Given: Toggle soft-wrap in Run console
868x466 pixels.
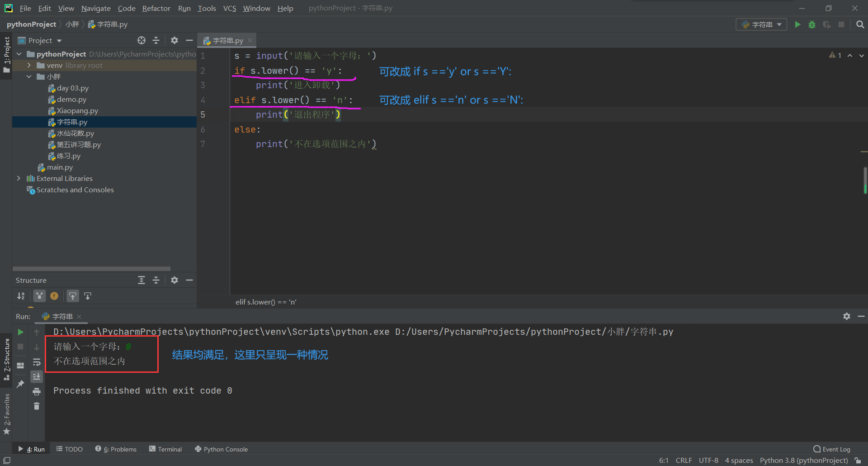Looking at the screenshot, I should pyautogui.click(x=37, y=362).
